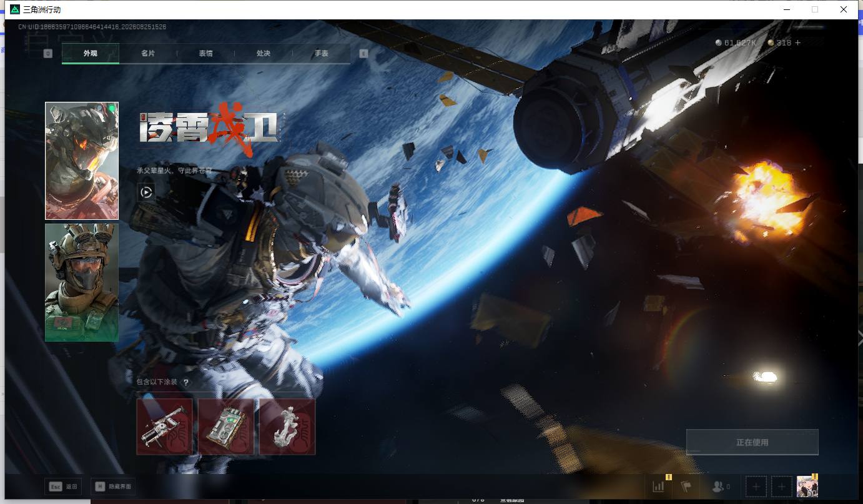Go to the 手表 tab
The height and width of the screenshot is (504, 863).
[321, 53]
